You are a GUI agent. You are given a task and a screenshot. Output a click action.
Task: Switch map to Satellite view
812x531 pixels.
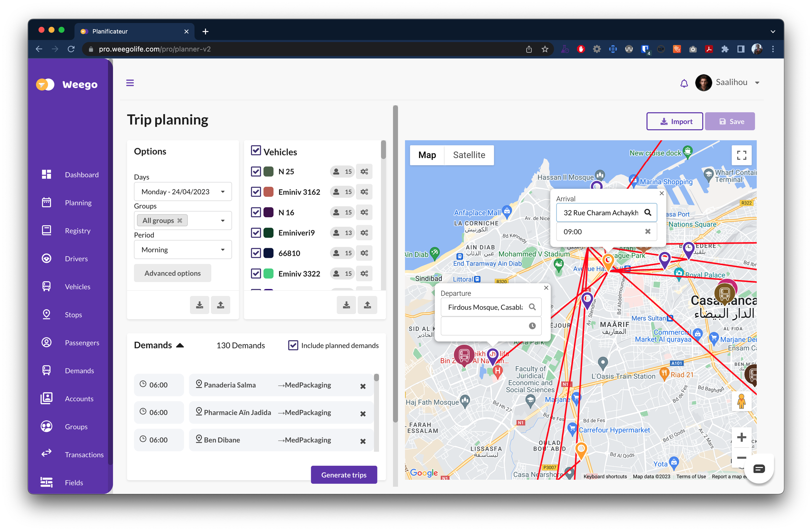point(469,155)
